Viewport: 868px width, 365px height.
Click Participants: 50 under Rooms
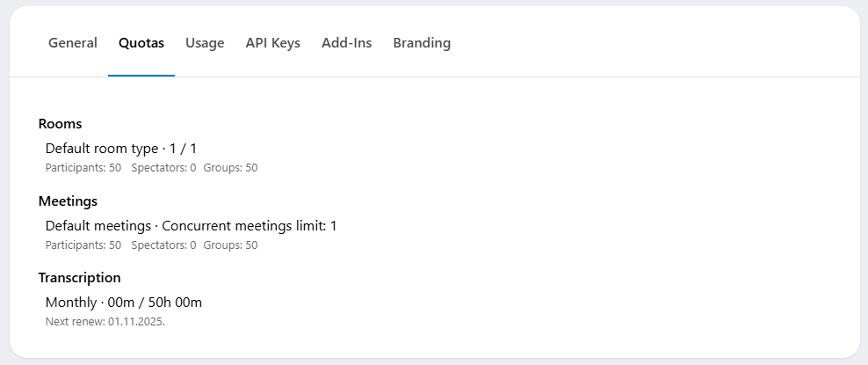pyautogui.click(x=83, y=168)
